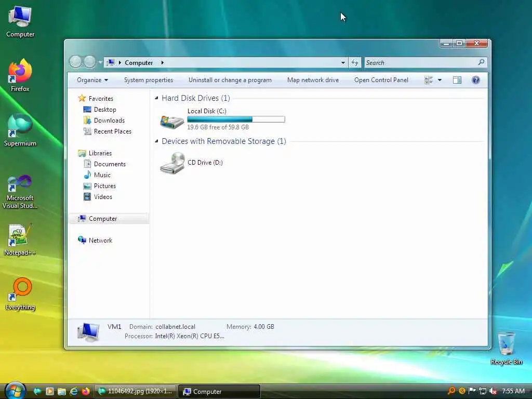This screenshot has width=532, height=399.
Task: Click Map network drive in the toolbar
Action: coord(313,80)
